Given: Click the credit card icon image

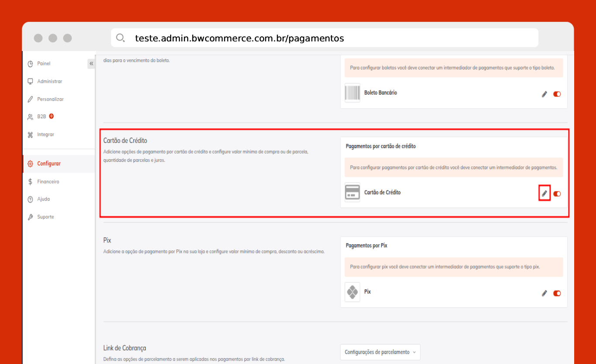Looking at the screenshot, I should coord(352,192).
